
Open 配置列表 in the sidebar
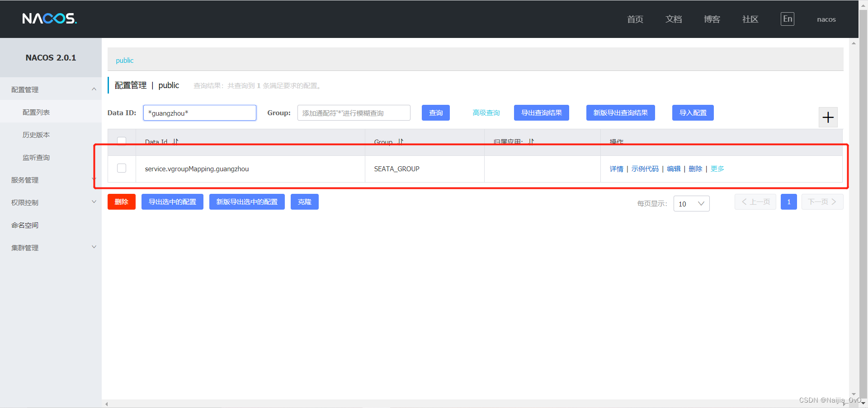tap(36, 112)
